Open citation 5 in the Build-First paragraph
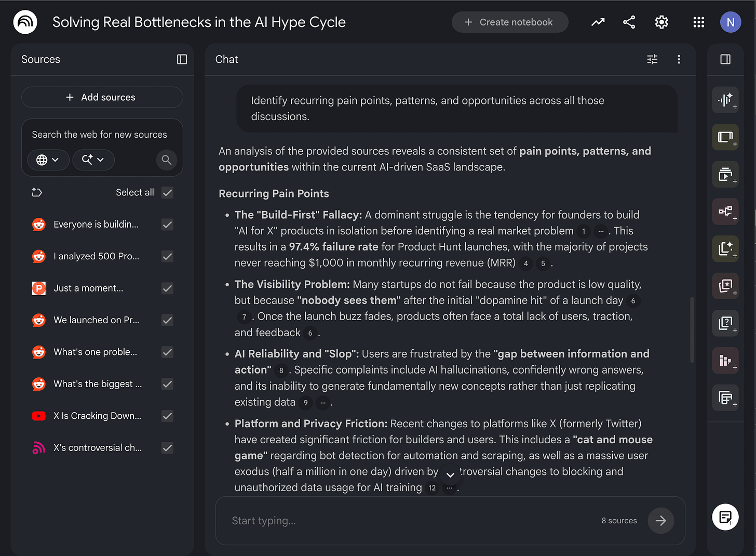Viewport: 756px width, 556px height. [x=543, y=263]
